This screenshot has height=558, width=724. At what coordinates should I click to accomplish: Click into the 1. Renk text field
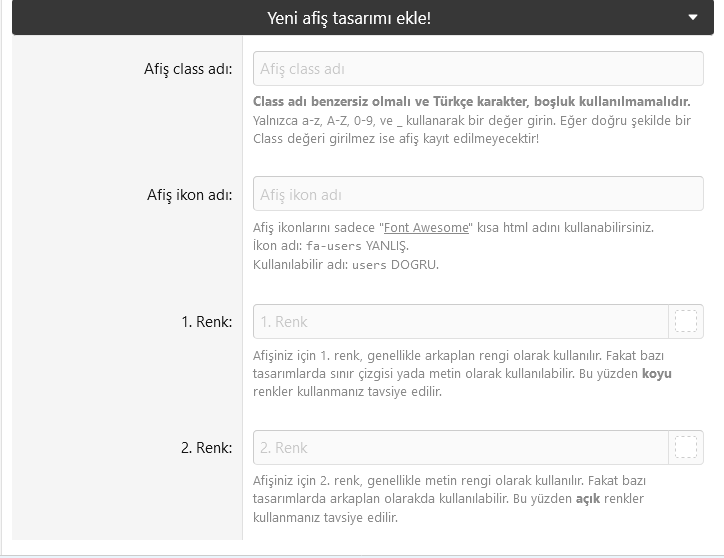(460, 321)
